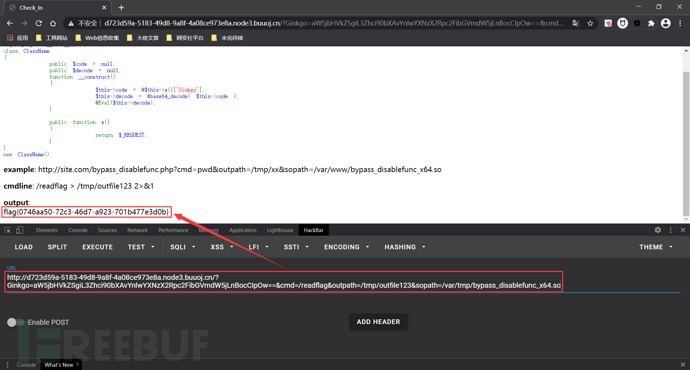Screen dimensions: 690x370
Task: Switch to the Performance tab
Action: (x=173, y=230)
